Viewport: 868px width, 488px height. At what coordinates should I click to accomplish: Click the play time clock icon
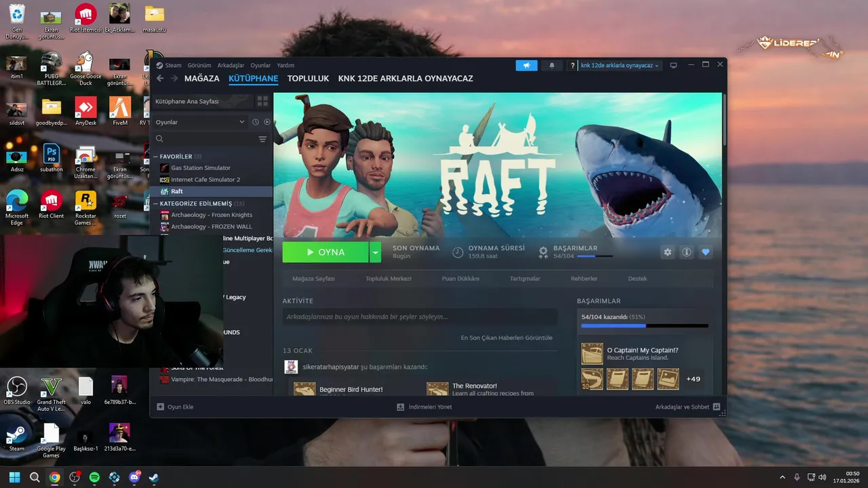pos(458,252)
